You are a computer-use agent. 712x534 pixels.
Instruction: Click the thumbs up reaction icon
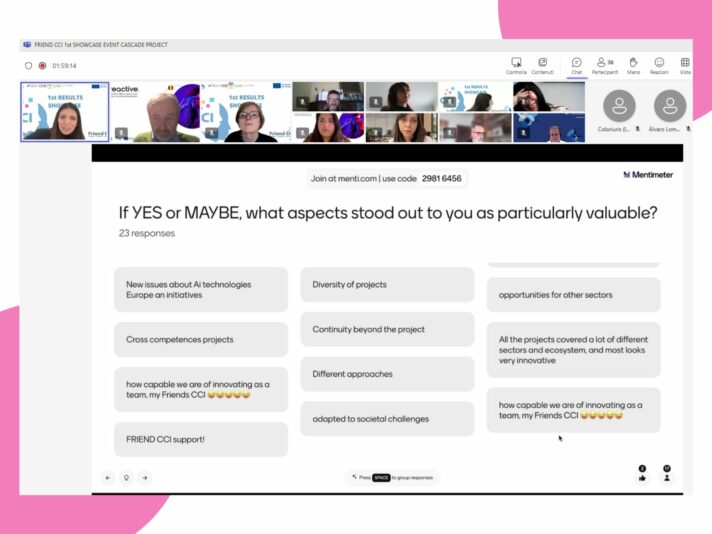pos(642,477)
